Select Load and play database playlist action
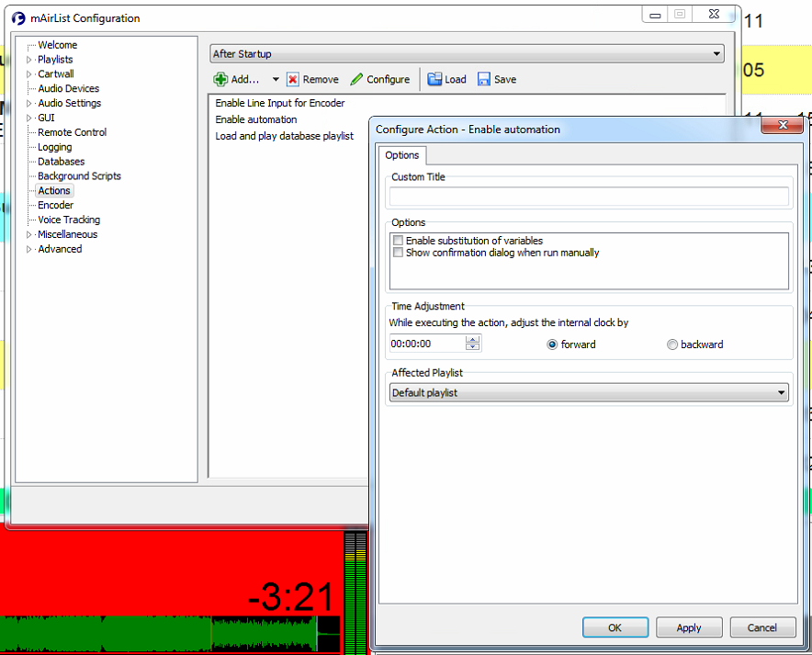 click(x=285, y=136)
